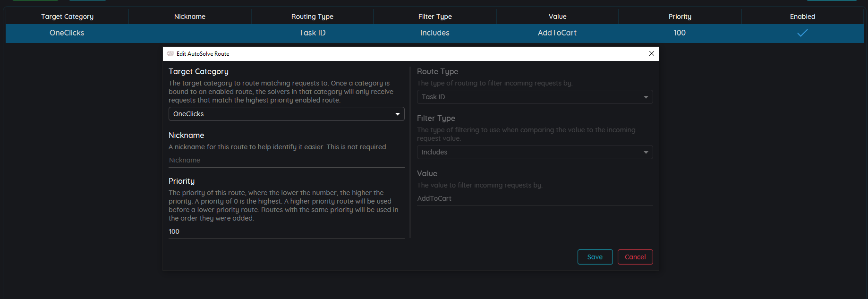
Task: Click into the Nickname text field
Action: [286, 160]
